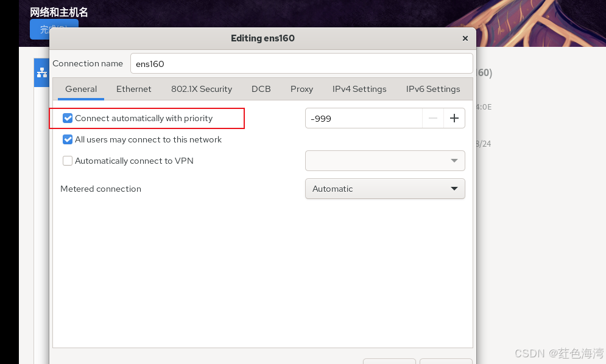Screen dimensions: 606x364
Task: Switch to the Ethernet tab
Action: pos(134,89)
